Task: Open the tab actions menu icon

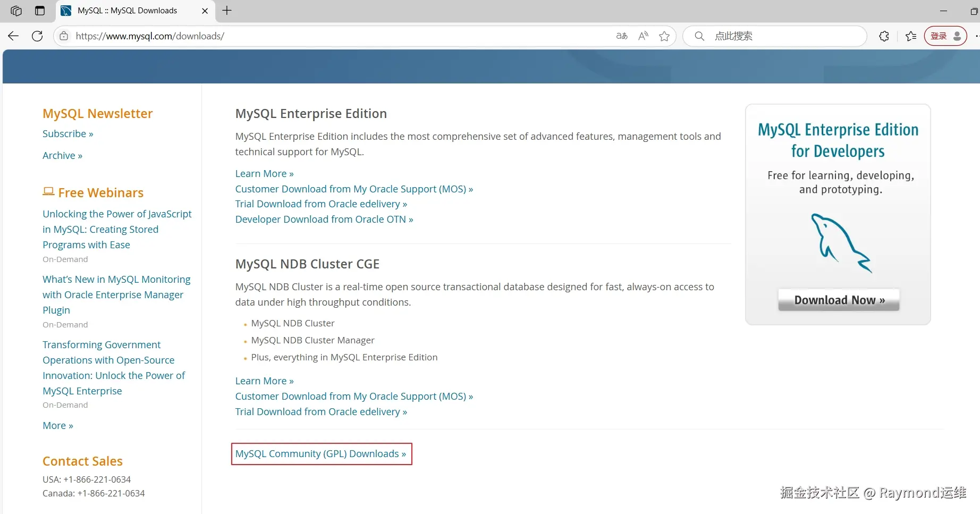Action: (x=40, y=11)
